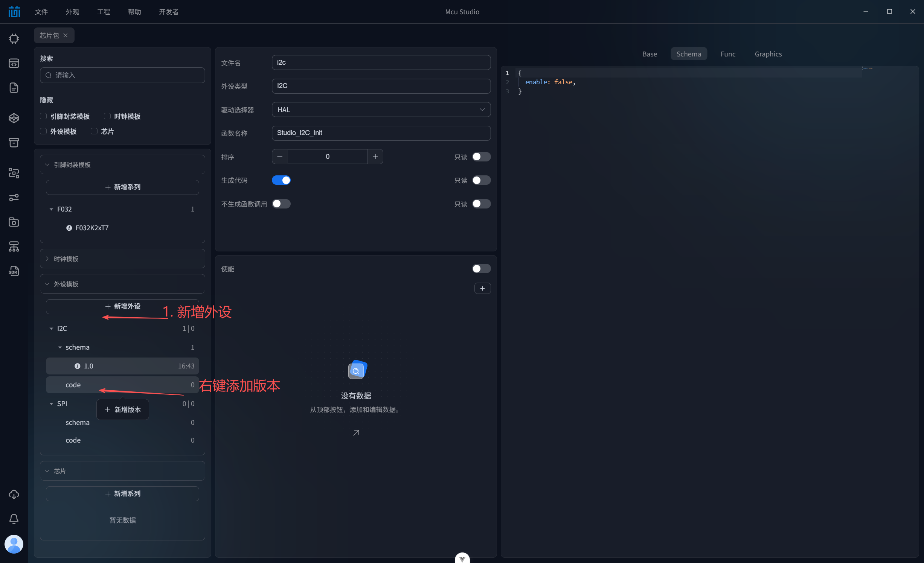
Task: Increase 排序 value with plus stepper
Action: (x=375, y=157)
